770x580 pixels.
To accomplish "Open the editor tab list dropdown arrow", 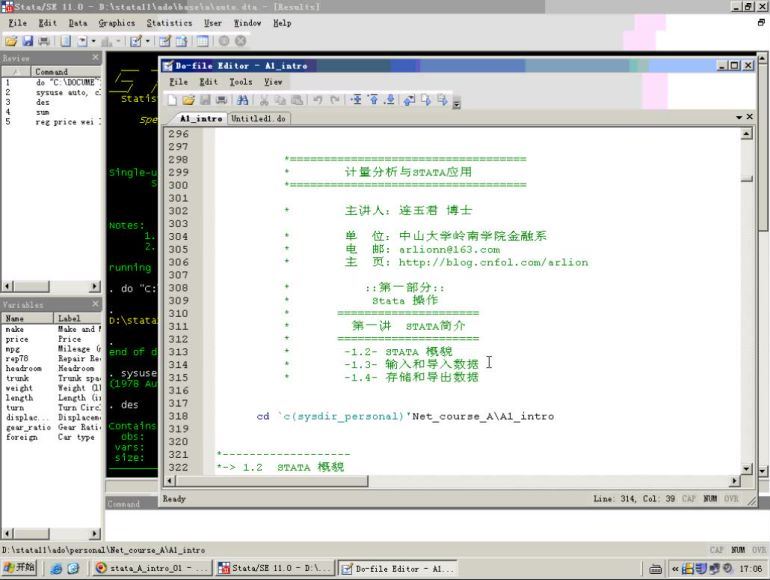I will click(739, 117).
